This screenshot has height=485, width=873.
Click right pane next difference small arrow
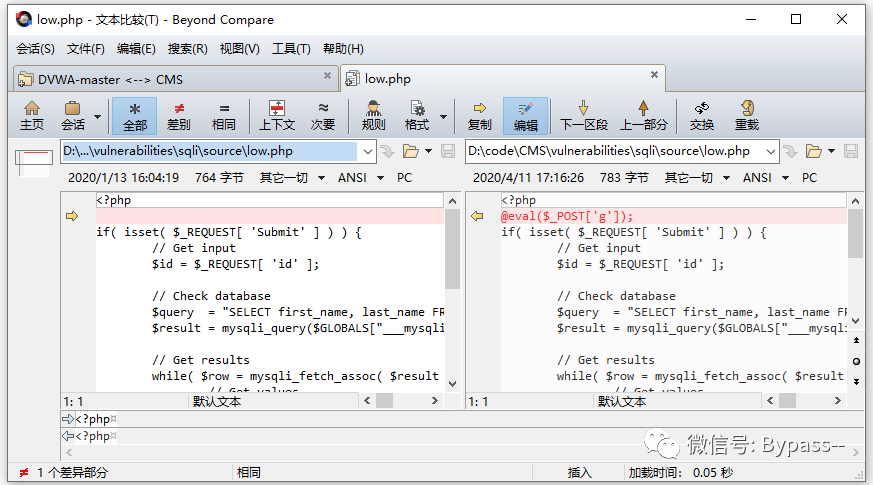[x=856, y=382]
